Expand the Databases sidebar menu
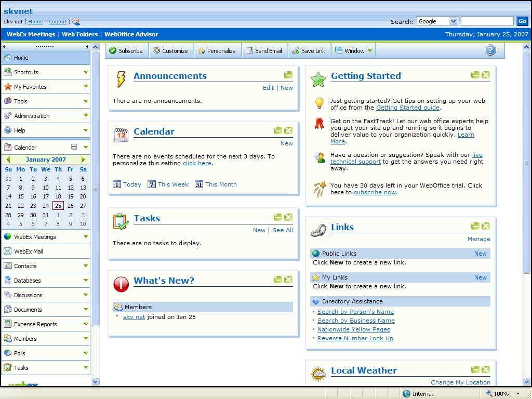This screenshot has width=532, height=399. [86, 280]
